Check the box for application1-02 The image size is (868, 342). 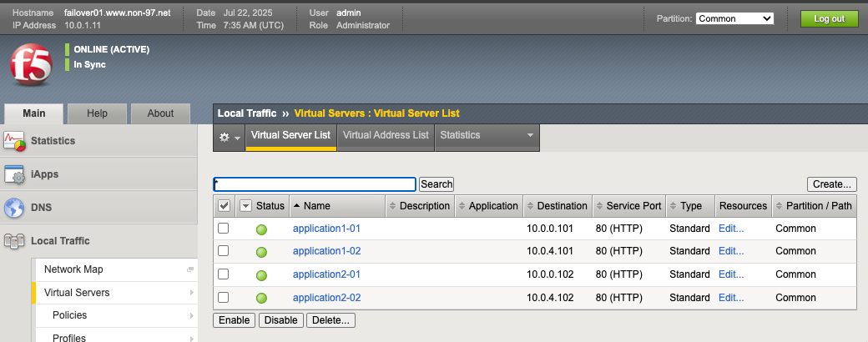223,251
